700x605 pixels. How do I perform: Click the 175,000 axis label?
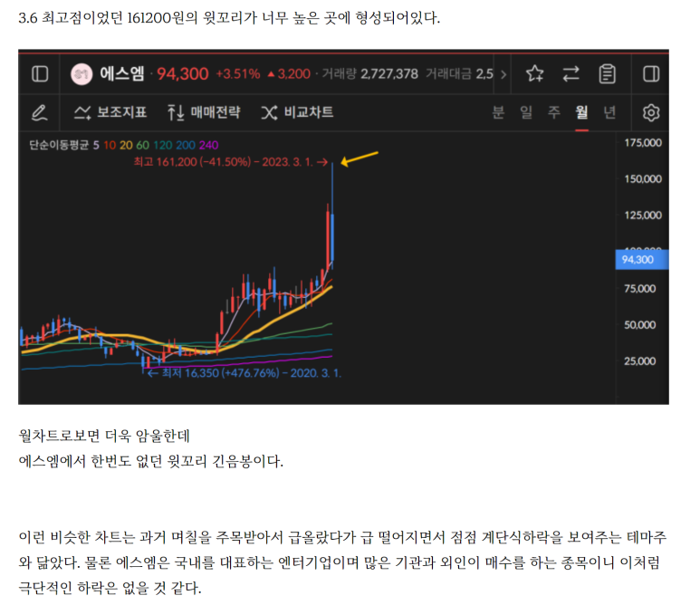[x=643, y=143]
